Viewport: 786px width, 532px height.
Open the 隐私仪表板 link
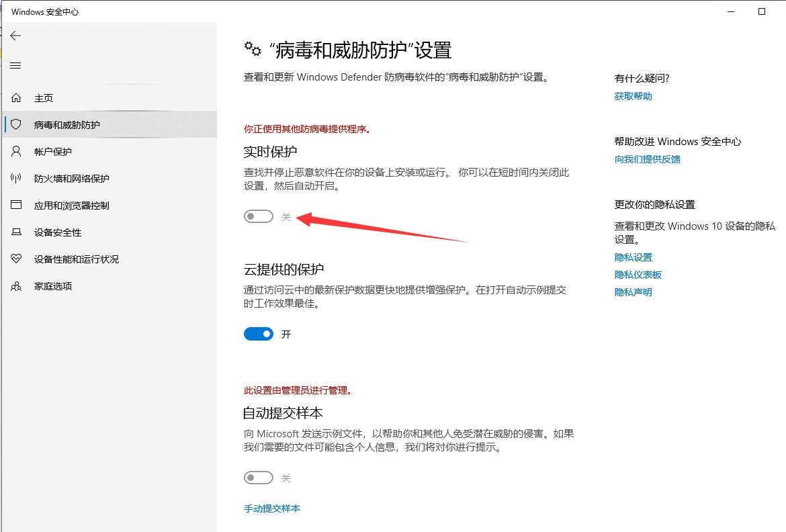(x=638, y=274)
